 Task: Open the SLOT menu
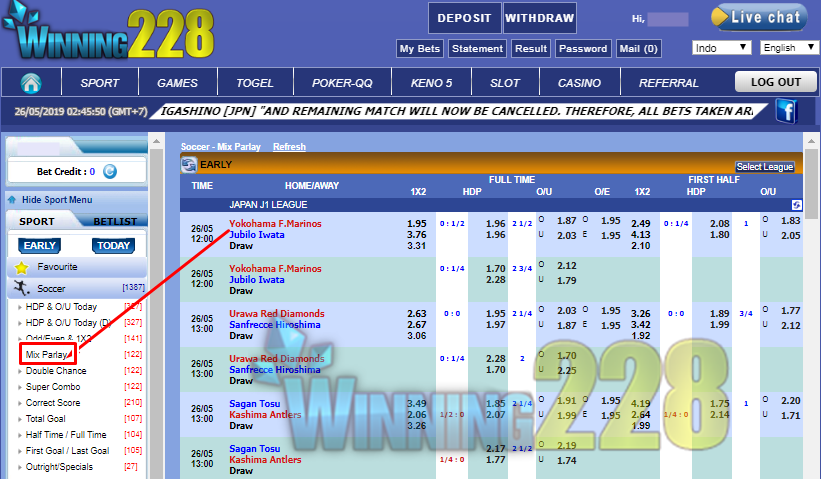[x=505, y=83]
